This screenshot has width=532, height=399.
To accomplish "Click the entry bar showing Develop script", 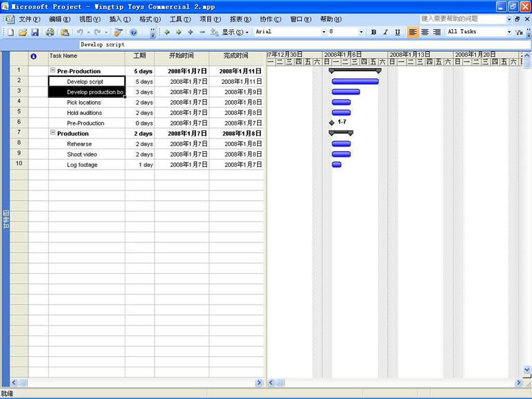I will pyautogui.click(x=305, y=44).
